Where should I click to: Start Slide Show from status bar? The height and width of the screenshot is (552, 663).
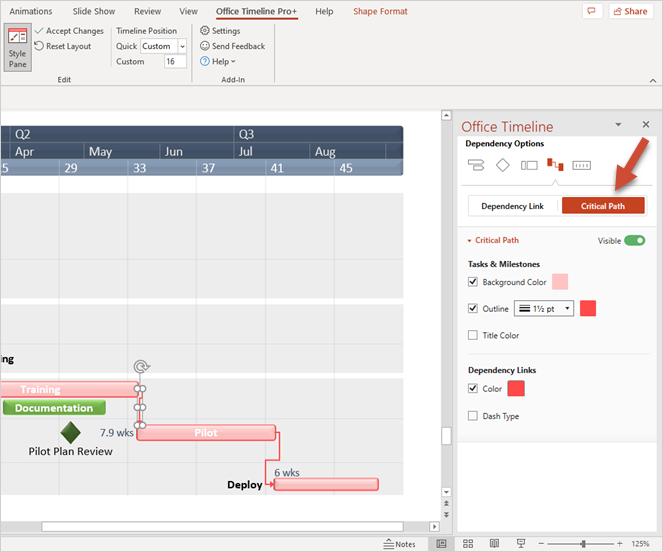pos(521,544)
